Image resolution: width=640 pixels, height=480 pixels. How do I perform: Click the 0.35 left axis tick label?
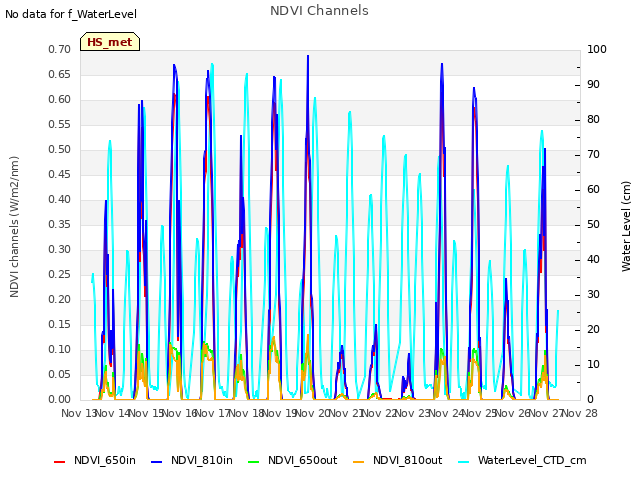tap(59, 224)
